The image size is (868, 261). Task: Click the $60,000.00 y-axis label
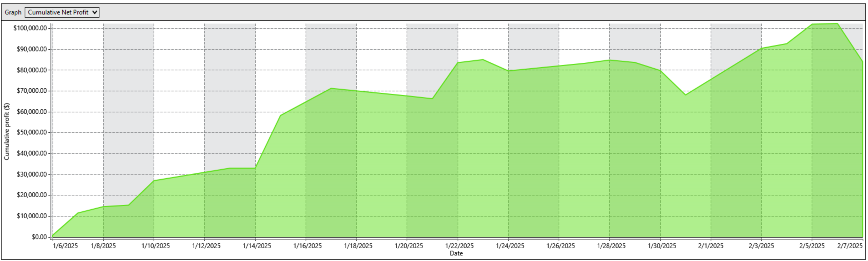coord(32,112)
